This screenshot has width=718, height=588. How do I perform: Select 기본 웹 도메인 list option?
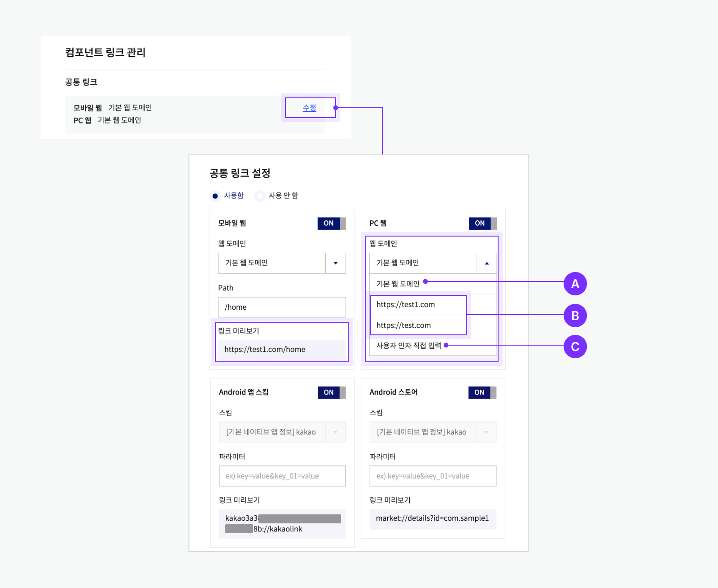tap(398, 283)
